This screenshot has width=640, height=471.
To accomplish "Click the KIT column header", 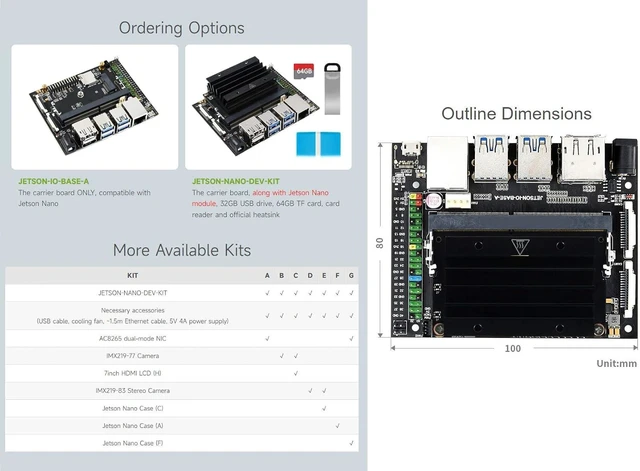I will 133,275.
